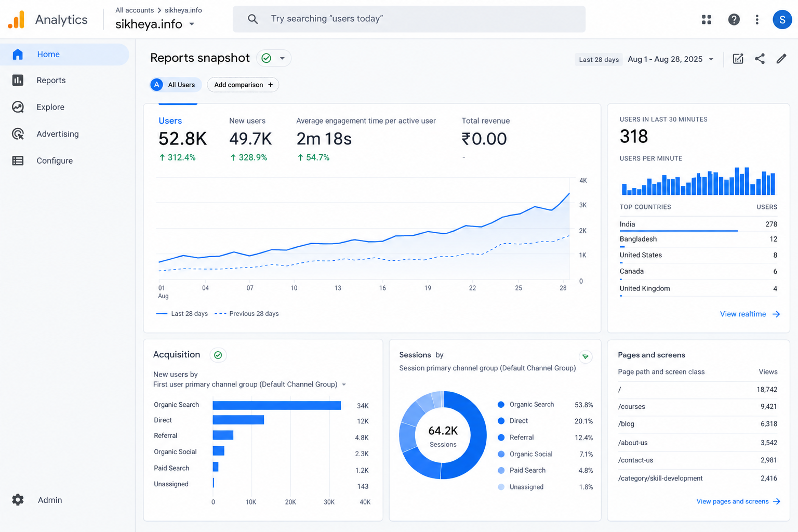The image size is (798, 532).
Task: Select the Users metric tab
Action: 182,139
